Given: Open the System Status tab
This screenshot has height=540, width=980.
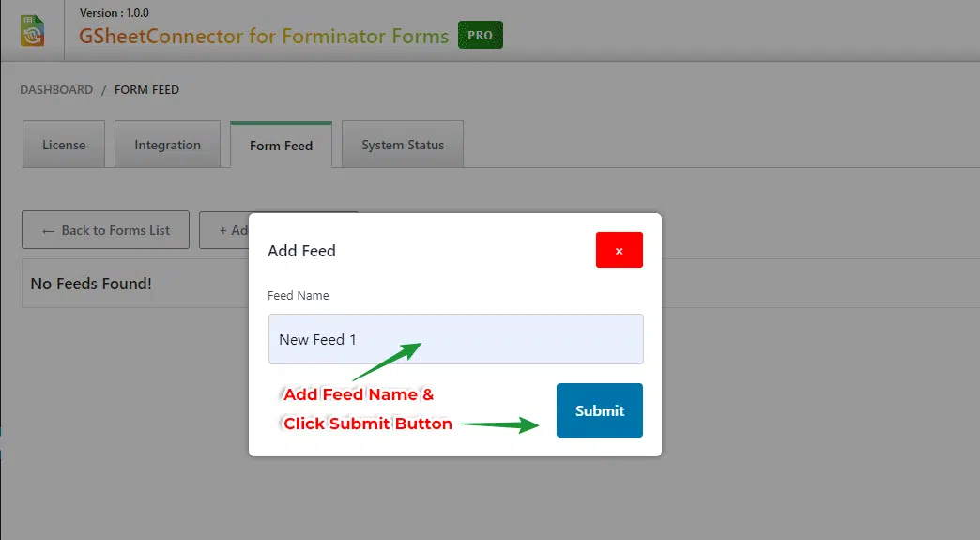Looking at the screenshot, I should pos(403,146).
